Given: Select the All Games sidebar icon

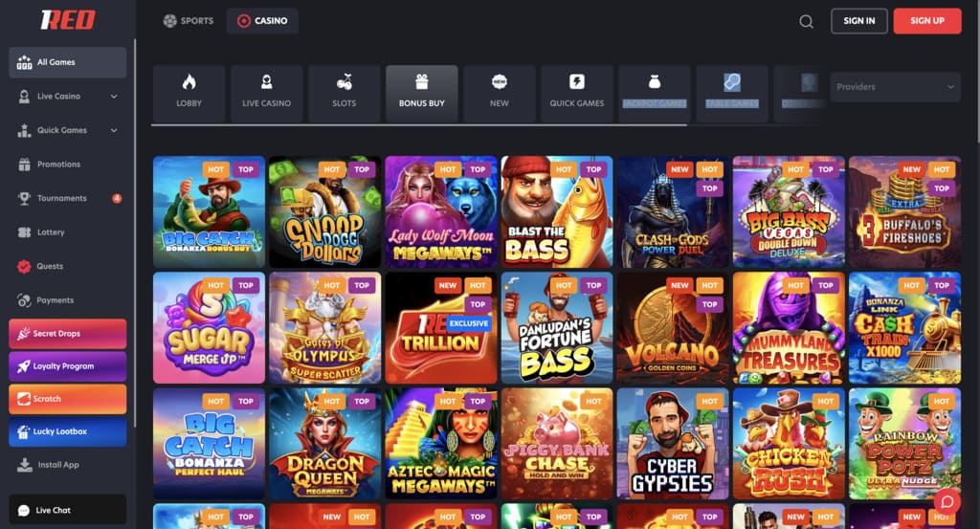Looking at the screenshot, I should 24,62.
